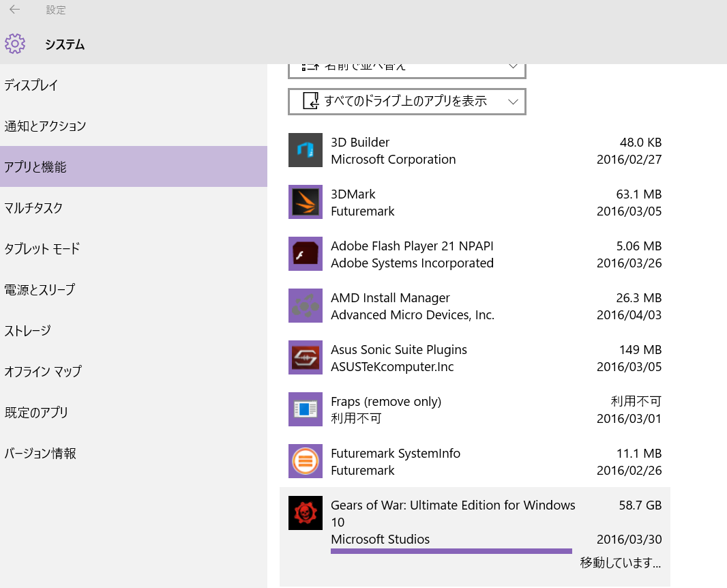727x588 pixels.
Task: Click Adobe Flash Player 21 NPAPI name
Action: point(412,246)
